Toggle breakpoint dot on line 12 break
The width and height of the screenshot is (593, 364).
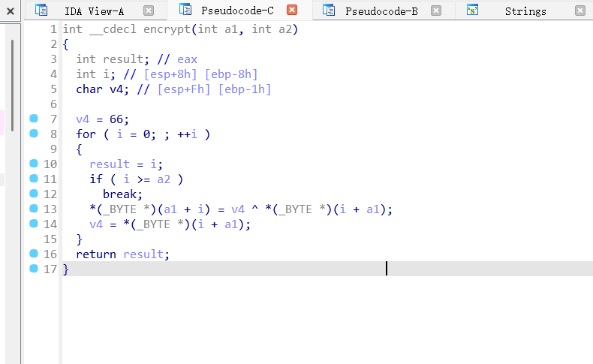pos(33,194)
